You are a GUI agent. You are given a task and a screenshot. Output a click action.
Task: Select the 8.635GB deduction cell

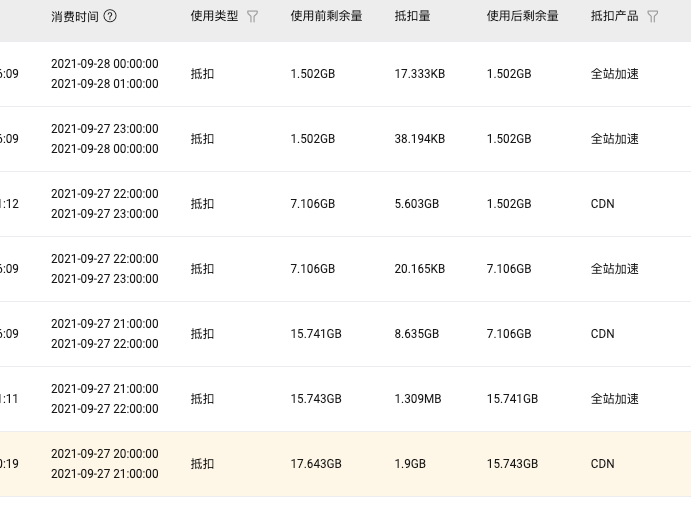tap(416, 334)
